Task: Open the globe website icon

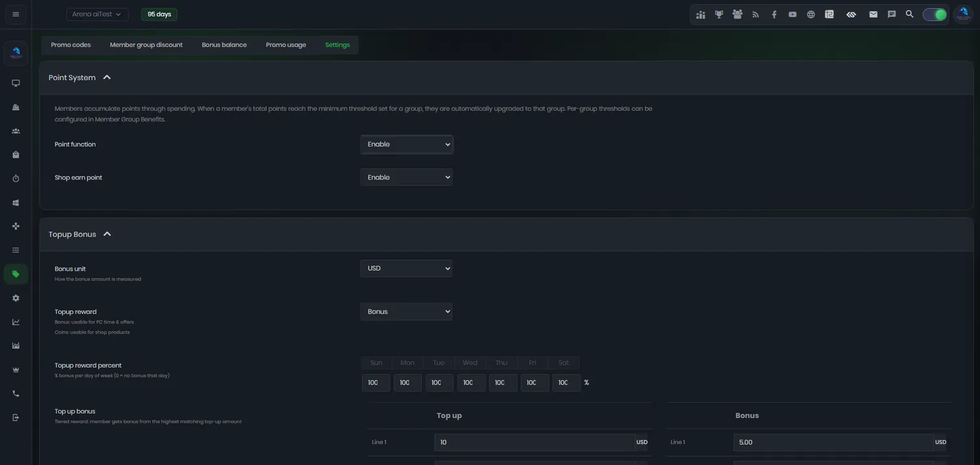Action: [x=811, y=14]
